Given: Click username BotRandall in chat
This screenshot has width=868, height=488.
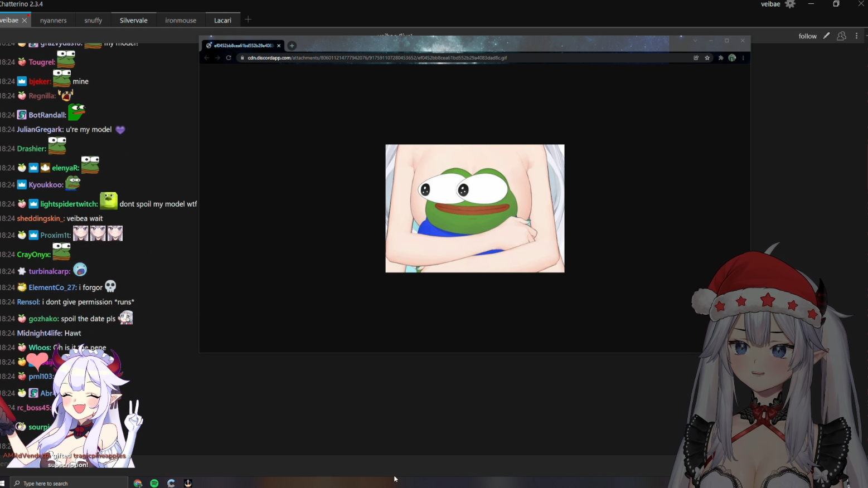Looking at the screenshot, I should (x=47, y=115).
